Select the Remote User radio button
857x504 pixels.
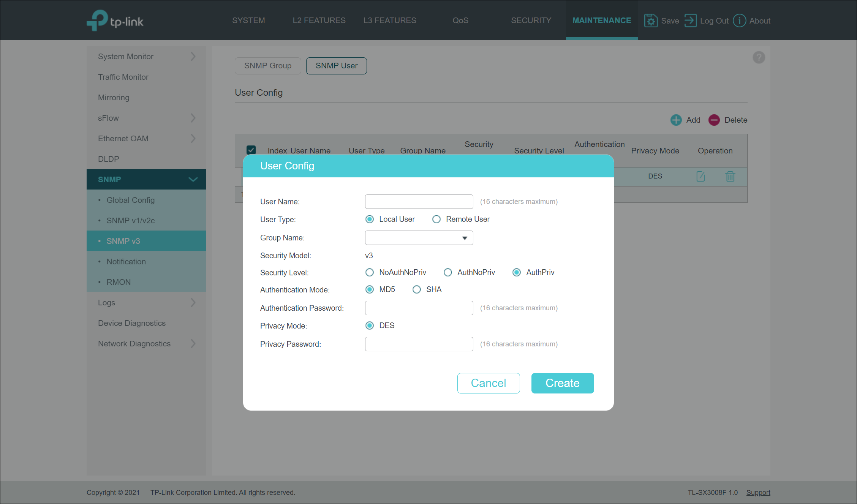pos(436,219)
